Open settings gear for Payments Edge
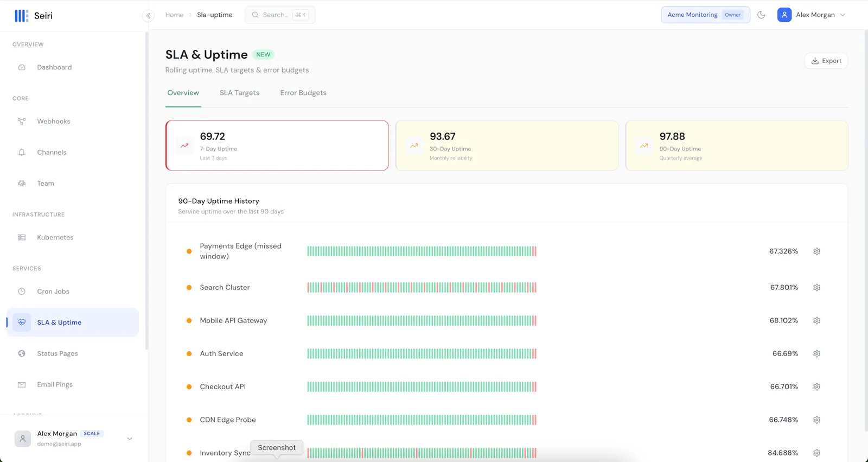Screen dimensions: 868x462 pyautogui.click(x=816, y=251)
